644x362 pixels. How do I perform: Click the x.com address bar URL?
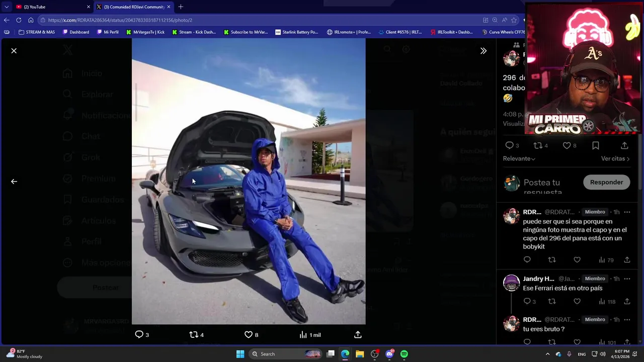[x=120, y=20]
